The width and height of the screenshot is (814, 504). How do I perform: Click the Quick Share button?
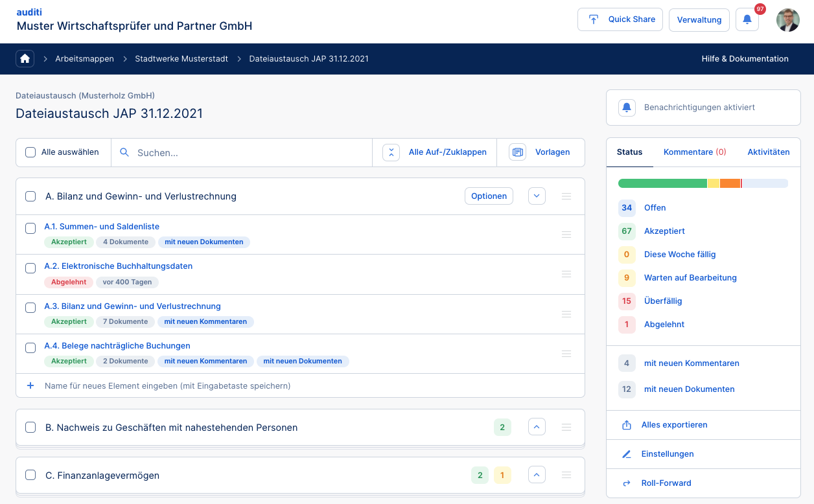(620, 19)
